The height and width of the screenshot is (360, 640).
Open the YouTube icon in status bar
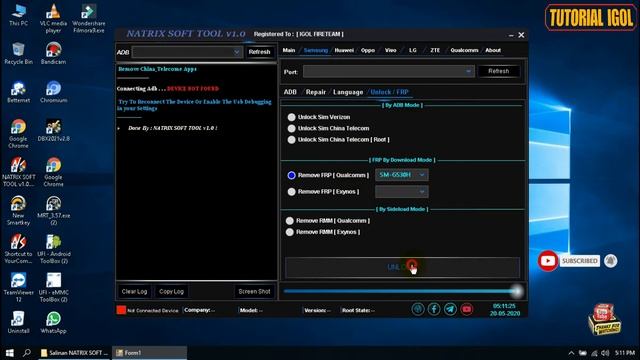467,309
